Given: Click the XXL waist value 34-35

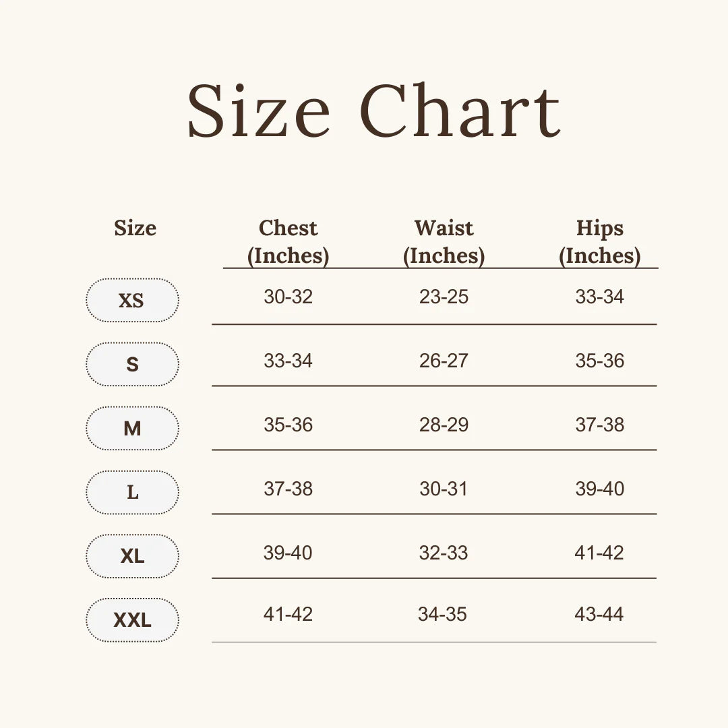Looking at the screenshot, I should 442,614.
